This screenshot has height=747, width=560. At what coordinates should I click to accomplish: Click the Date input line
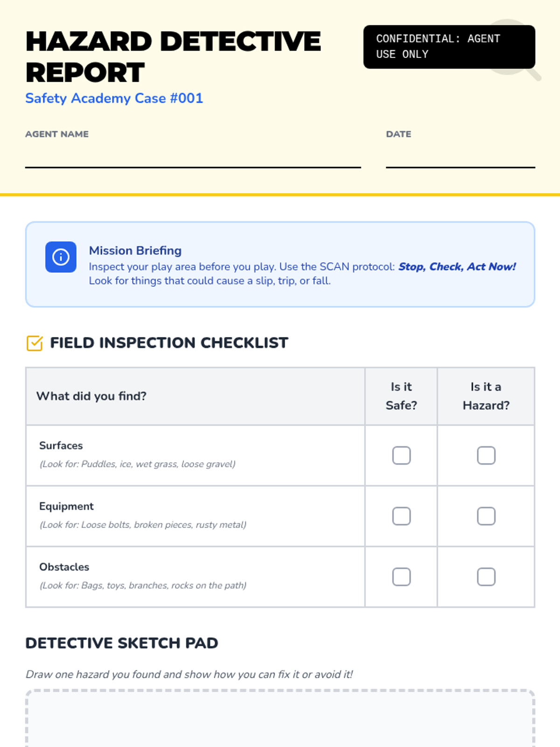point(460,158)
